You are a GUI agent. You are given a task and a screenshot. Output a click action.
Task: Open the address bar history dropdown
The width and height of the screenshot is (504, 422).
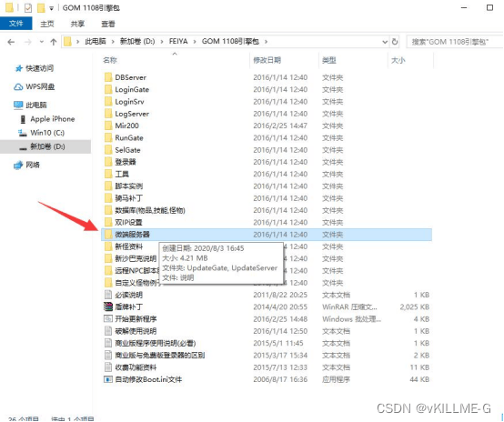click(x=385, y=42)
